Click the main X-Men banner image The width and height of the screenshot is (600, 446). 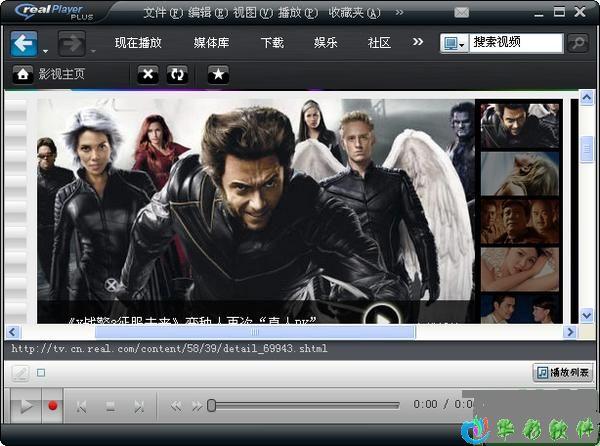click(x=256, y=211)
